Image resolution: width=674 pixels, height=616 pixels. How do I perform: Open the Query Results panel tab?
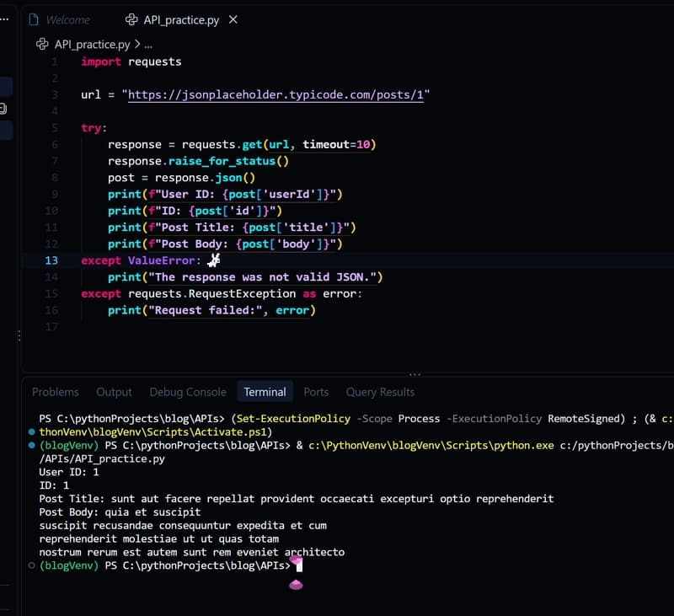[381, 392]
